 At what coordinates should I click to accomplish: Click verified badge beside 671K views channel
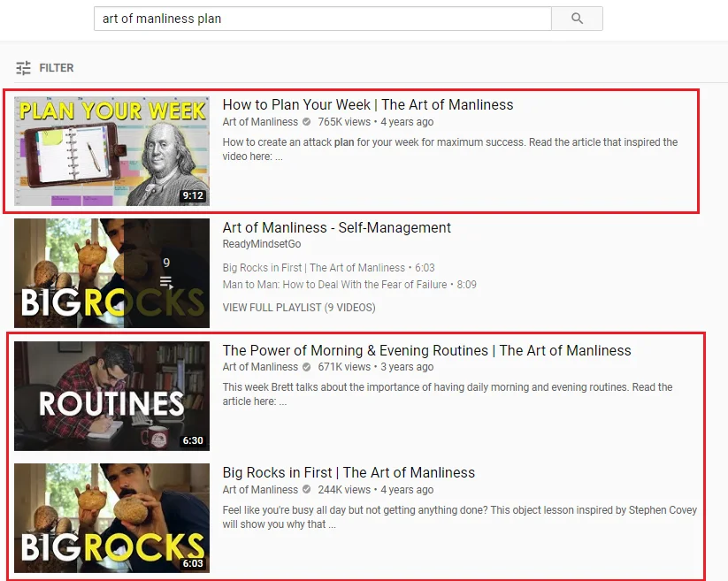pos(306,367)
